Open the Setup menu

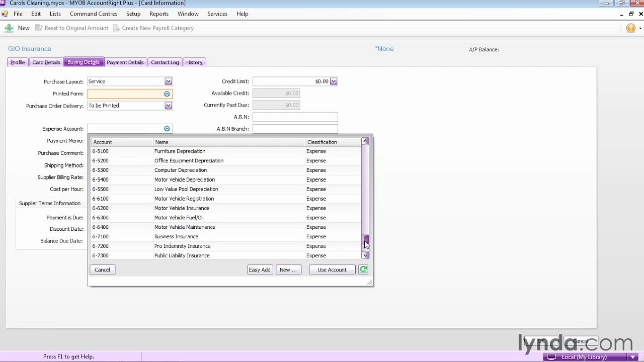pos(133,14)
